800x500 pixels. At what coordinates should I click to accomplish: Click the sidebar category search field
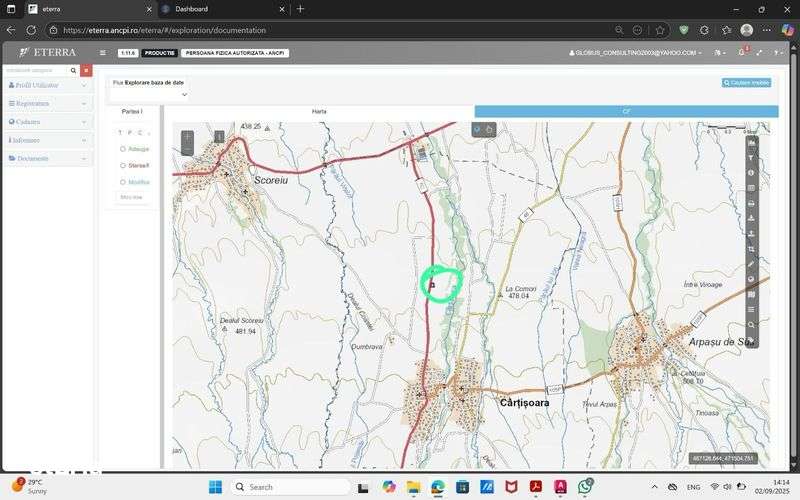(36, 70)
